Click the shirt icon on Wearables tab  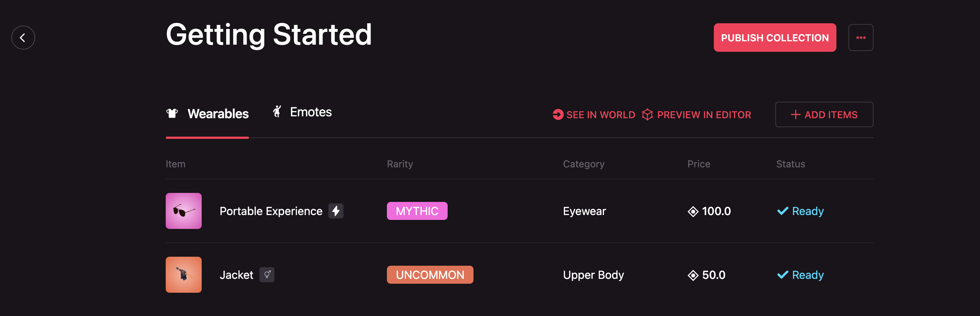pos(172,113)
